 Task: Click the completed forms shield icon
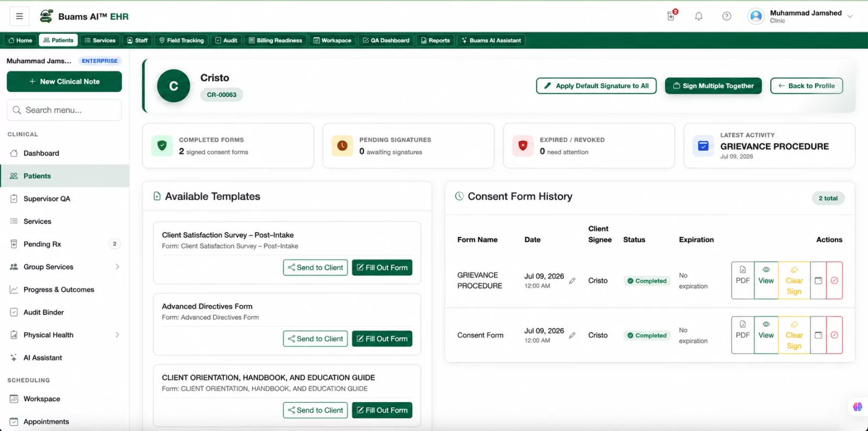[162, 145]
